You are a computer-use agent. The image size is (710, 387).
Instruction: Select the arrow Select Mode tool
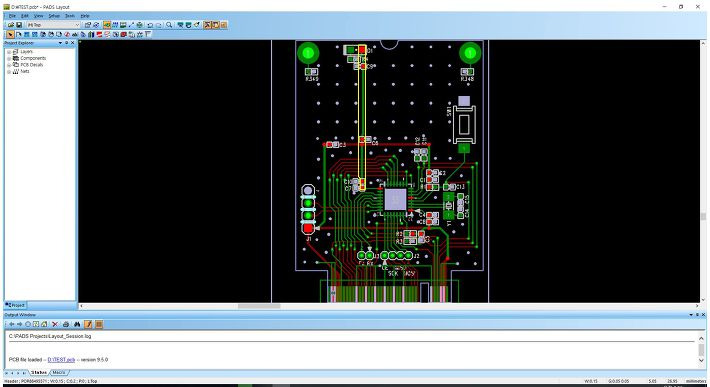[10, 34]
